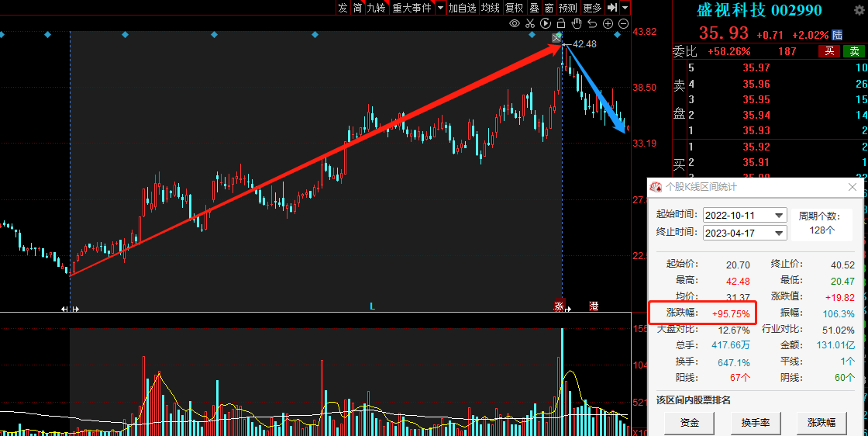Screen dimensions: 868x436
Task: Toggle the eye visibility icon above chart
Action: [515, 23]
